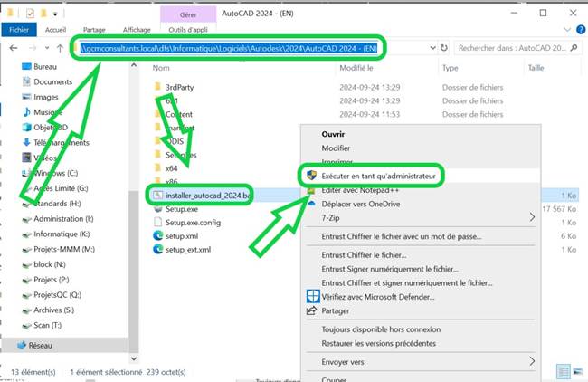Select the installer_autocad_2024 batch file

(207, 196)
